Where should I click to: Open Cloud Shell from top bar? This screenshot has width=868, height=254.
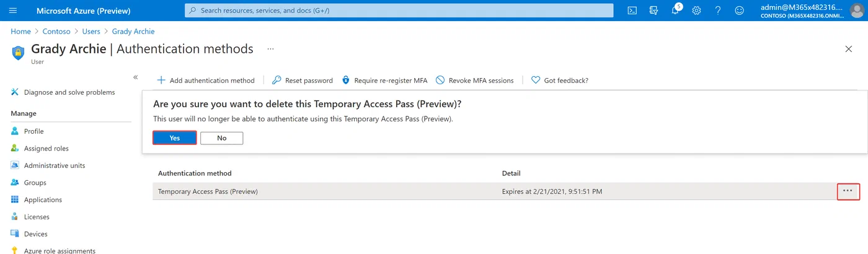632,11
